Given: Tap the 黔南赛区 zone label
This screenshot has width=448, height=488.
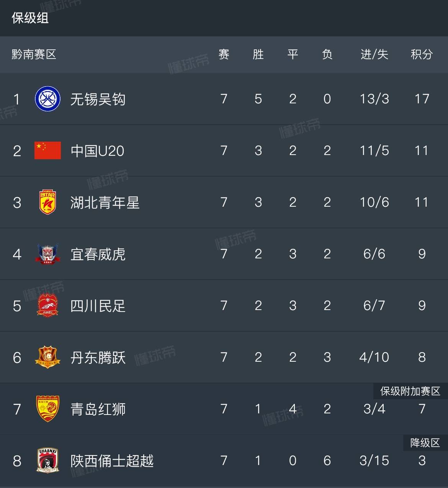Looking at the screenshot, I should pos(34,54).
